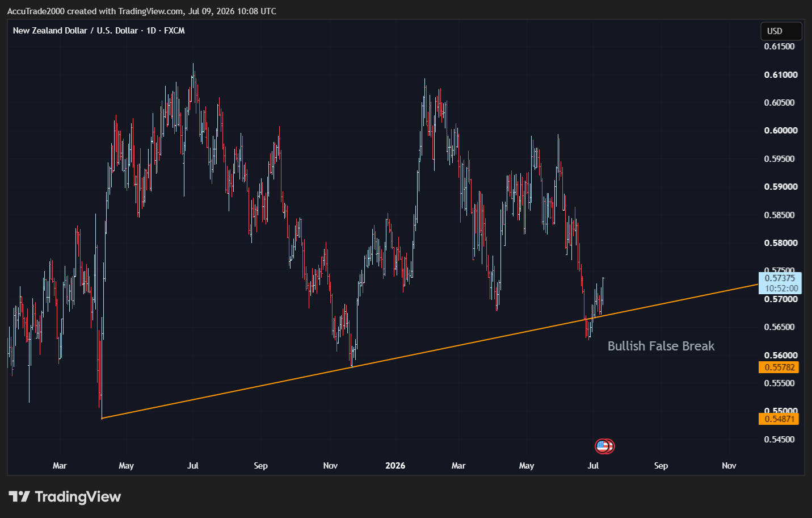Select the orange ascending trendline
Viewport: 812px width, 518px height.
[x=430, y=352]
